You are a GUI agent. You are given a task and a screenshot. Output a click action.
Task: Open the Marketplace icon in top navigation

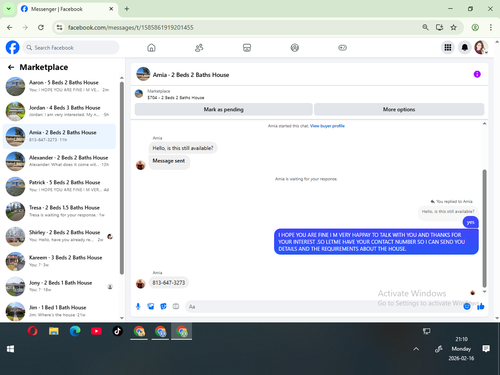[x=247, y=48]
